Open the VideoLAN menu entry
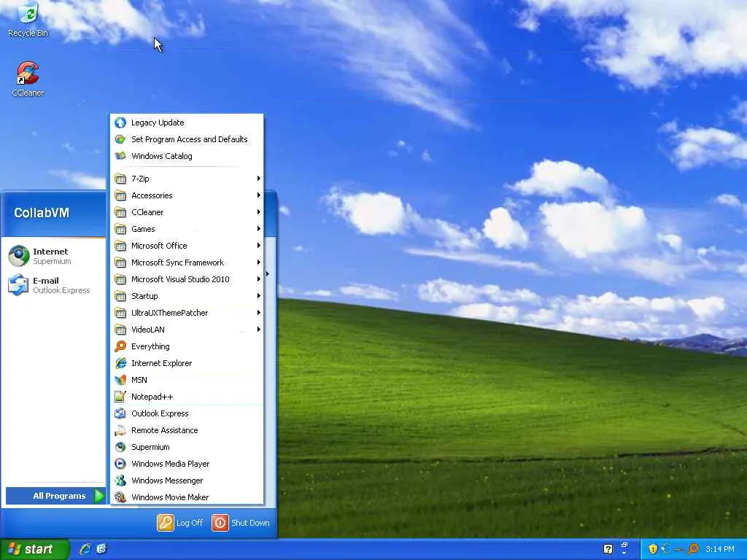This screenshot has width=747, height=560. (187, 329)
